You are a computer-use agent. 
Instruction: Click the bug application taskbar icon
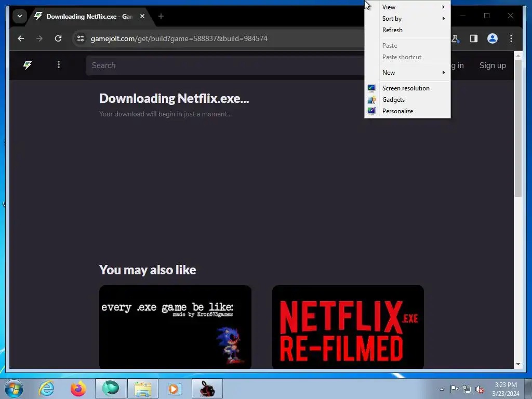(207, 389)
